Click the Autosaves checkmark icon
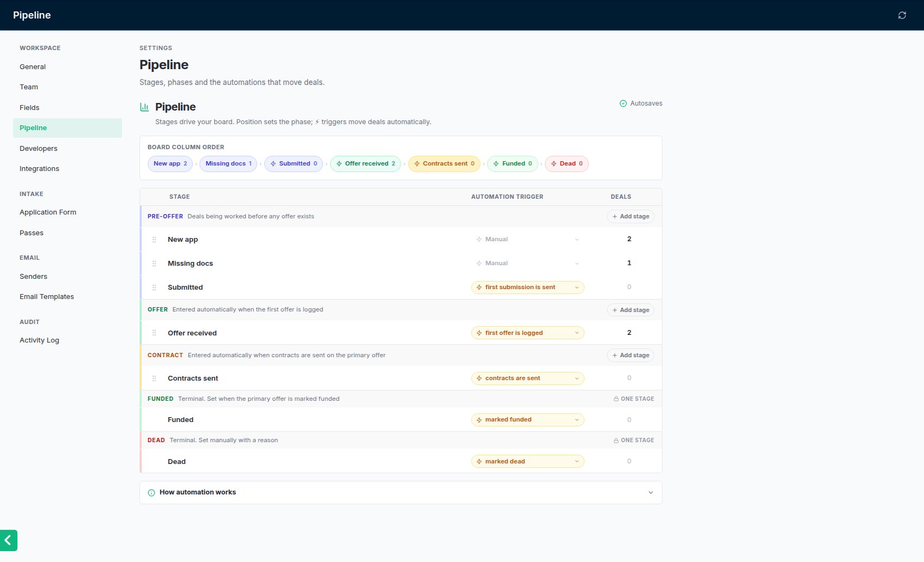 [623, 103]
